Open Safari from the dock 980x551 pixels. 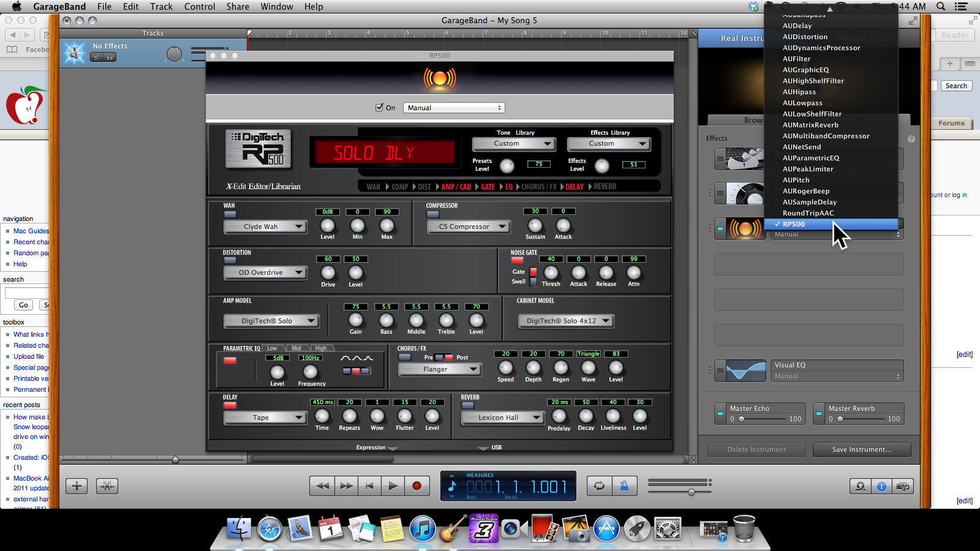pos(269,529)
